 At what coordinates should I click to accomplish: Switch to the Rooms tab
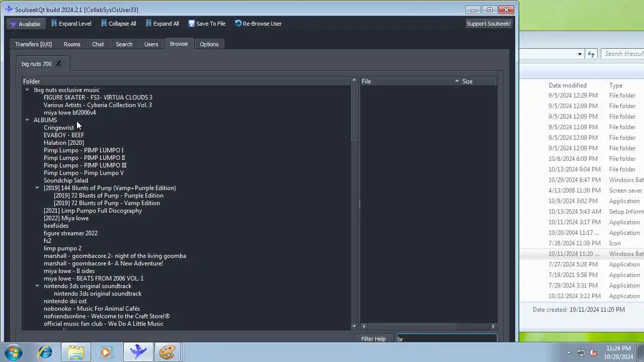coord(72,44)
